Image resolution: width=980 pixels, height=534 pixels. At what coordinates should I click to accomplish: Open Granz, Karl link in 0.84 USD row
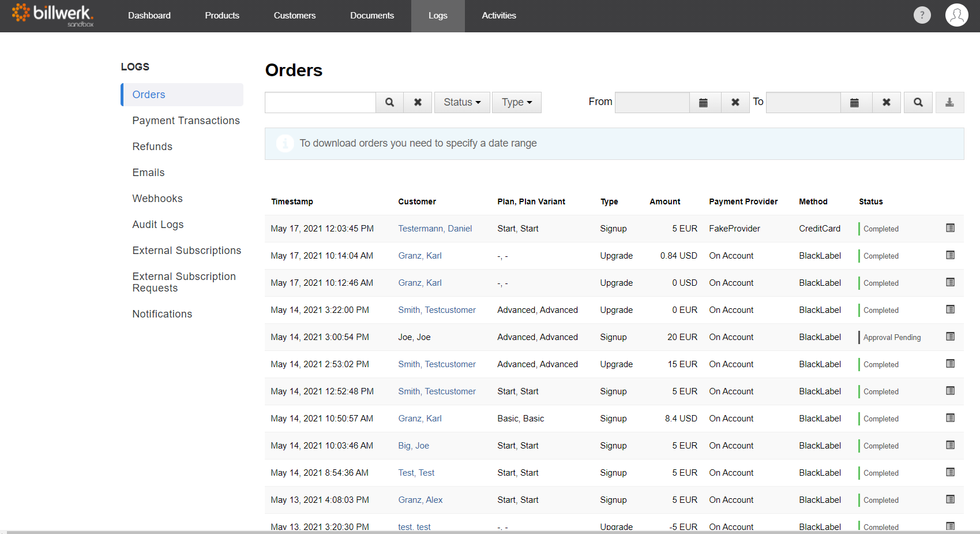pos(420,256)
